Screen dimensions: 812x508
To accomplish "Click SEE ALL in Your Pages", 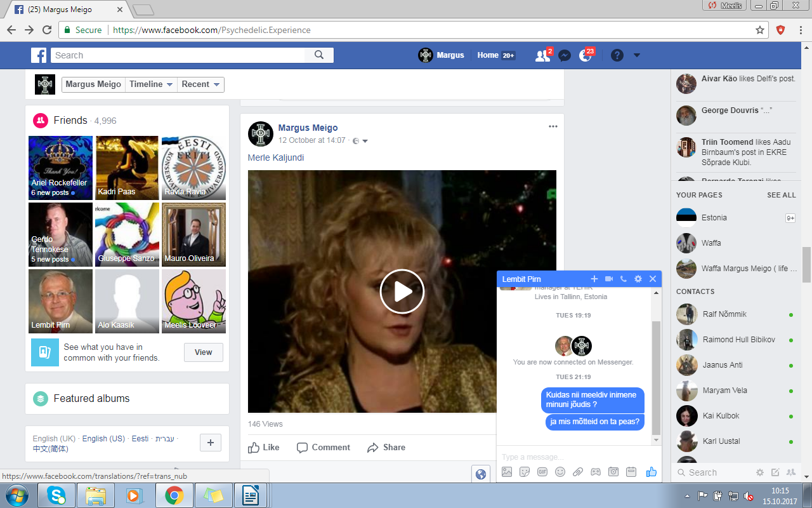I will (x=781, y=195).
